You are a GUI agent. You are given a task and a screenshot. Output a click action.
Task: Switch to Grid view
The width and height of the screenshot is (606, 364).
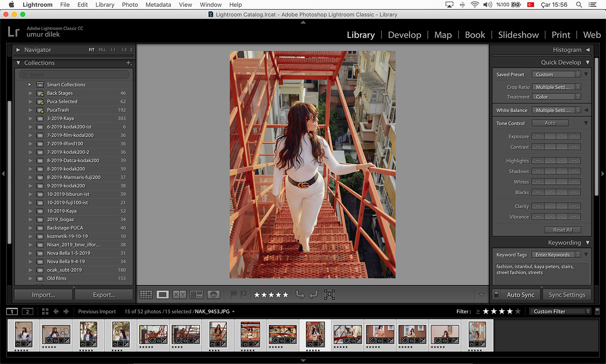(x=146, y=295)
